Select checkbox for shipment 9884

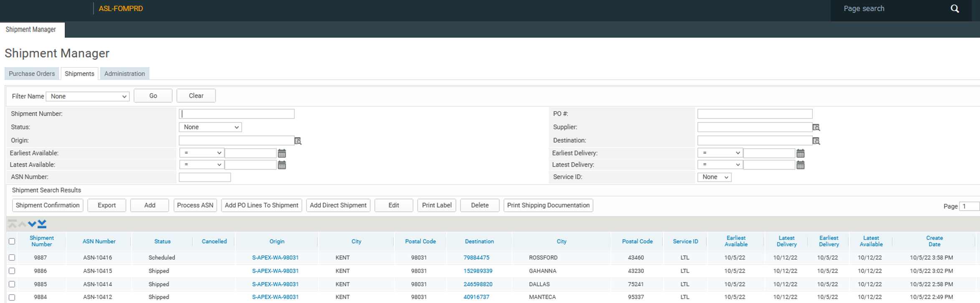[12, 298]
